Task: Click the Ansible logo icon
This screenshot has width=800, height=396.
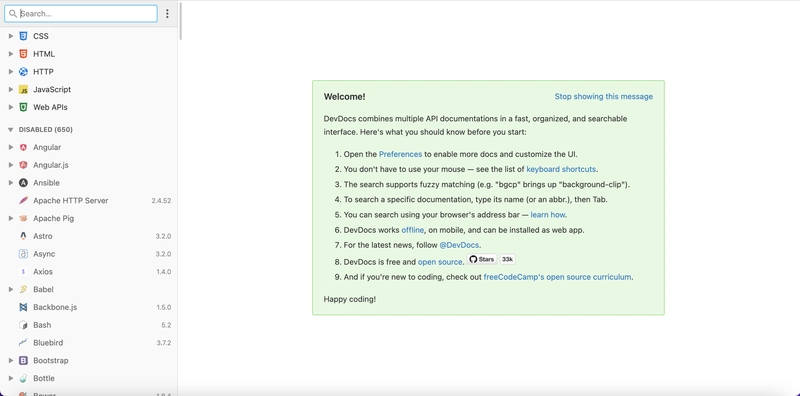Action: pyautogui.click(x=23, y=183)
